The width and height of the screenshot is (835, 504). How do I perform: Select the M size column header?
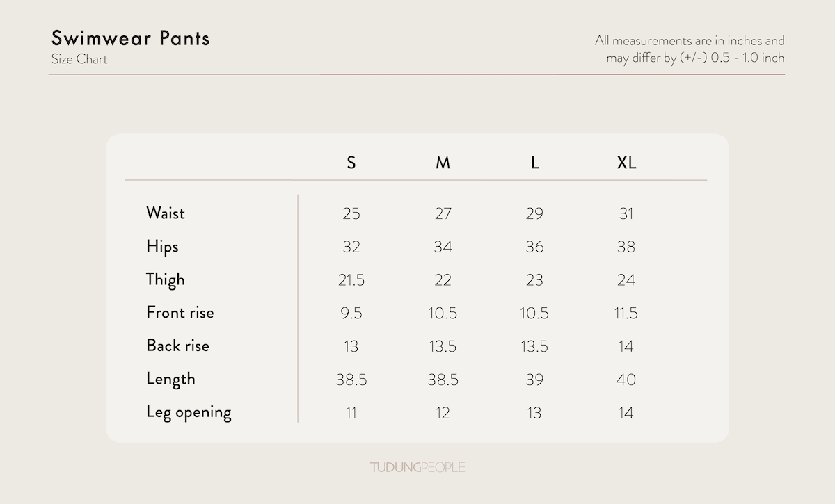pyautogui.click(x=443, y=163)
